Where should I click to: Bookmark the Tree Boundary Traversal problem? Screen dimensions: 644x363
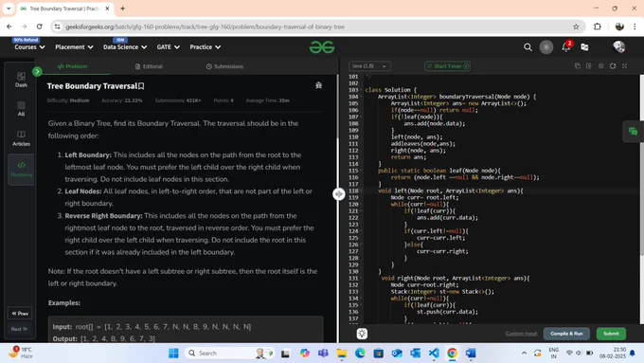coord(141,86)
